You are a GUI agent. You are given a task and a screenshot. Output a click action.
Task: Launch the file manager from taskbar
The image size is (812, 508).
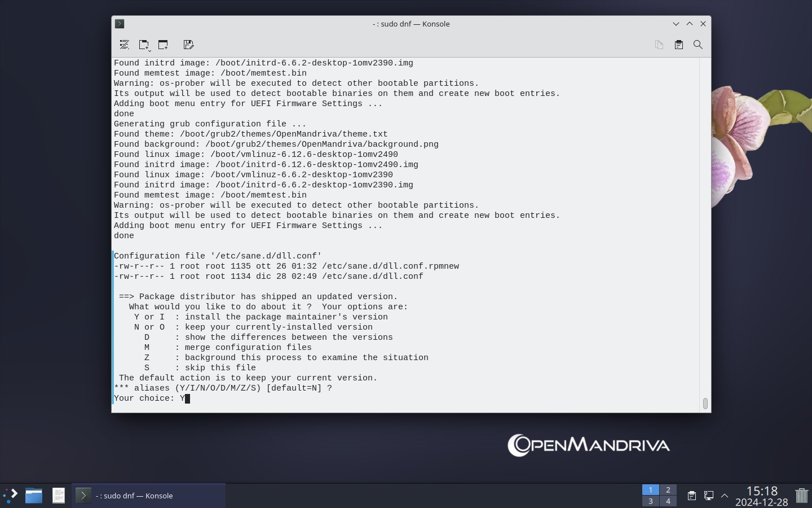coord(34,496)
